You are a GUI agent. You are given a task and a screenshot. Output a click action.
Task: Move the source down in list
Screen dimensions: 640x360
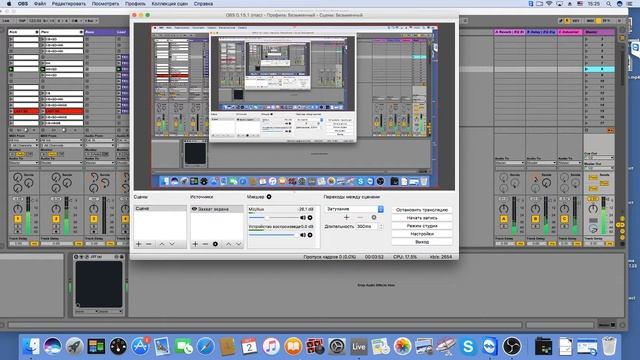coord(238,244)
